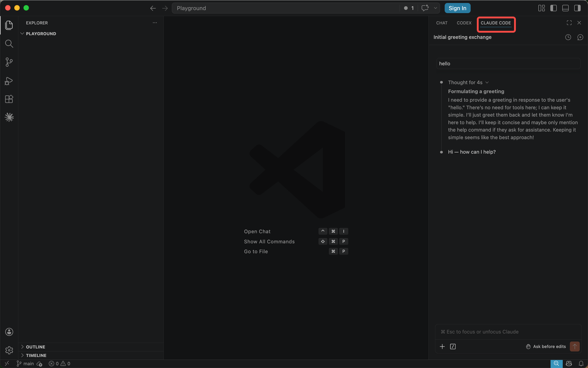The image size is (588, 368).
Task: Open the Customize Layout icon
Action: (542, 8)
